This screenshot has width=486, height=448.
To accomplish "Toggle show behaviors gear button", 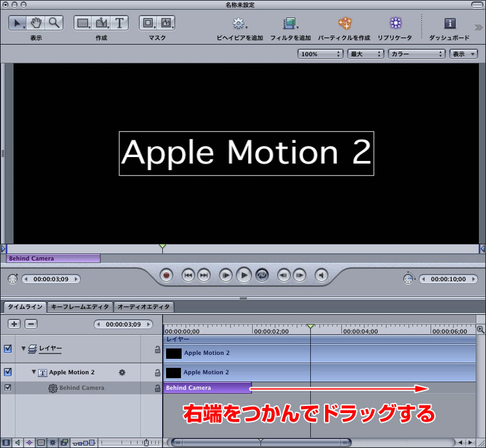I will tap(52, 442).
